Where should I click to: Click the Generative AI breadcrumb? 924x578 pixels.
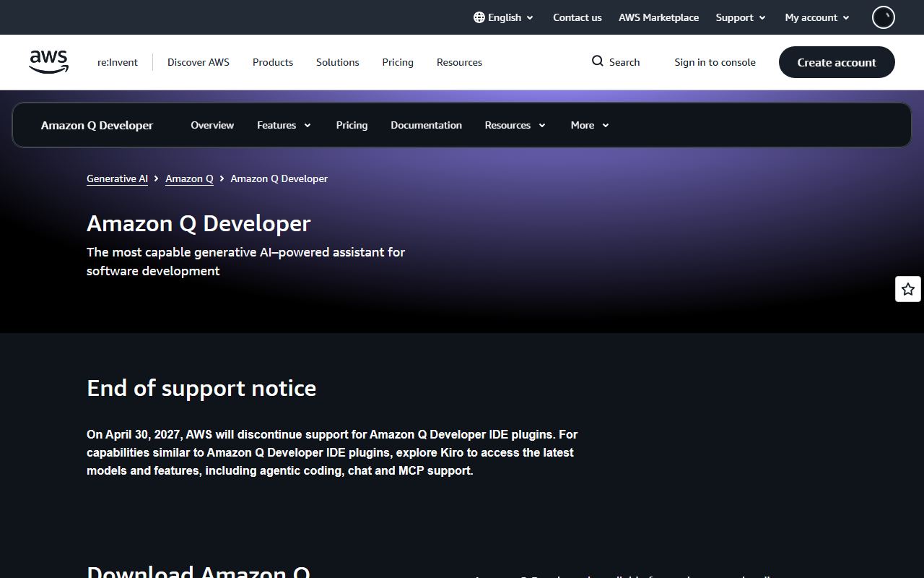tap(117, 178)
